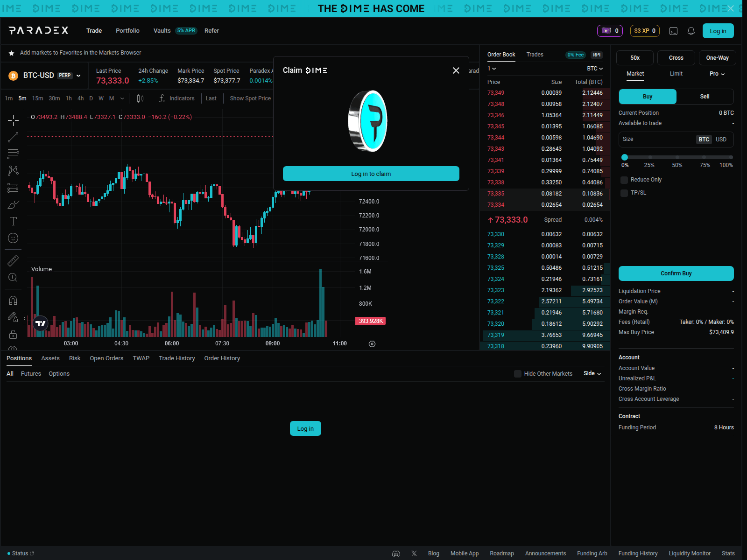The height and width of the screenshot is (560, 747).
Task: Select the Text annotation tool
Action: pos(13,221)
